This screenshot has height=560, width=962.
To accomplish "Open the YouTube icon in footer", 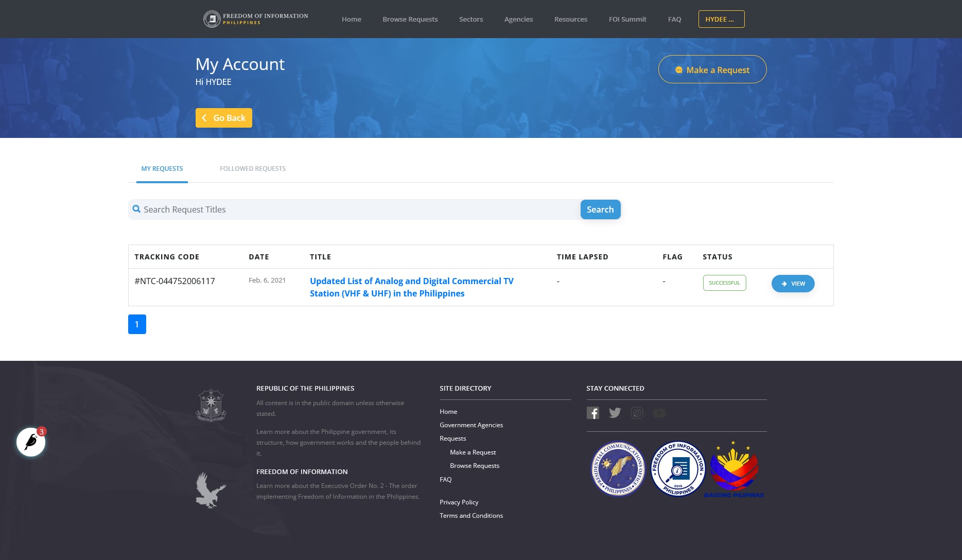I will pyautogui.click(x=659, y=413).
